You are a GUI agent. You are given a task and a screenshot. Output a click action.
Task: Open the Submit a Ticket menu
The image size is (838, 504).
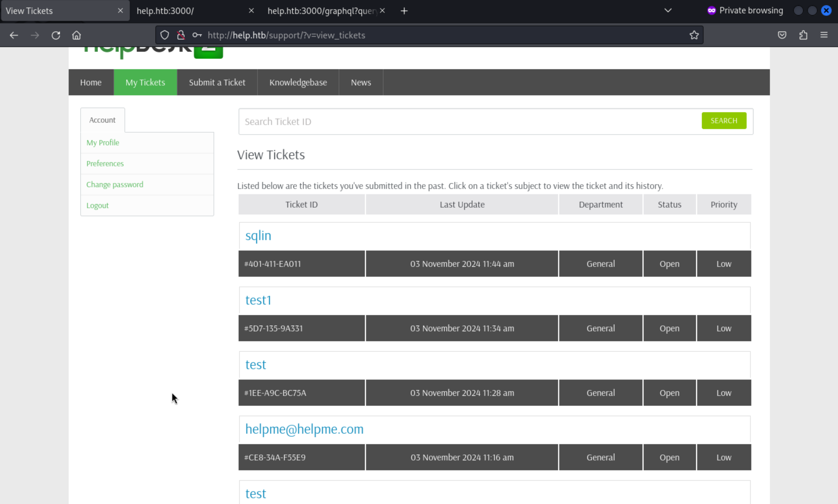pos(217,83)
